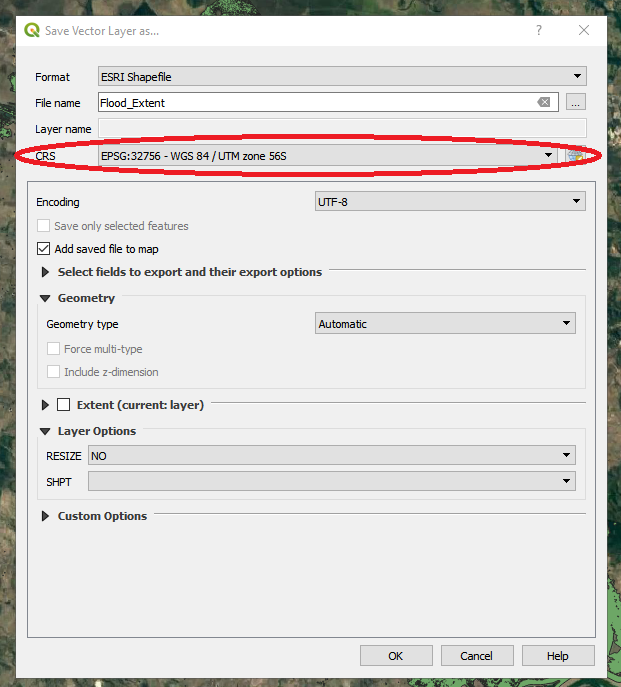Open Geometry type dropdown set to Automatic
621x687 pixels.
(444, 324)
